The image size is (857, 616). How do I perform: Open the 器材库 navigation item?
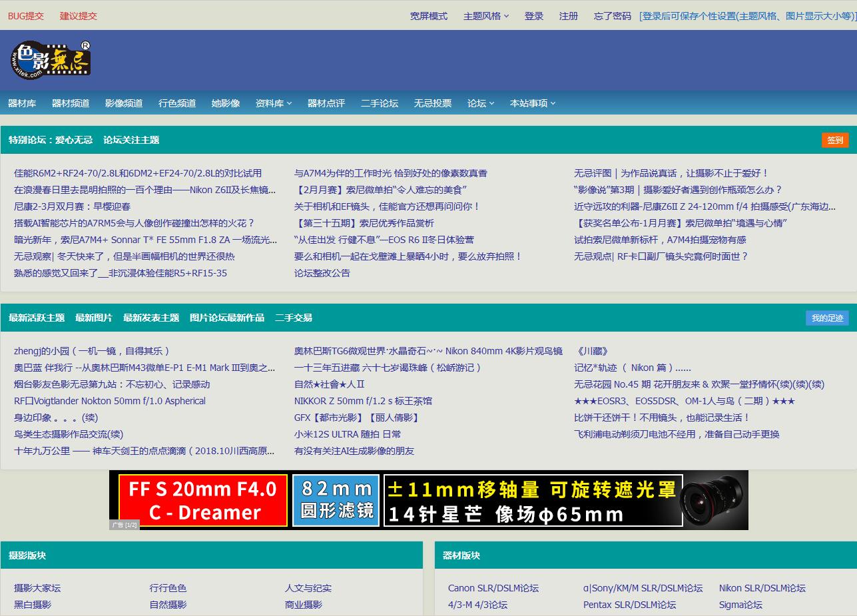click(22, 103)
